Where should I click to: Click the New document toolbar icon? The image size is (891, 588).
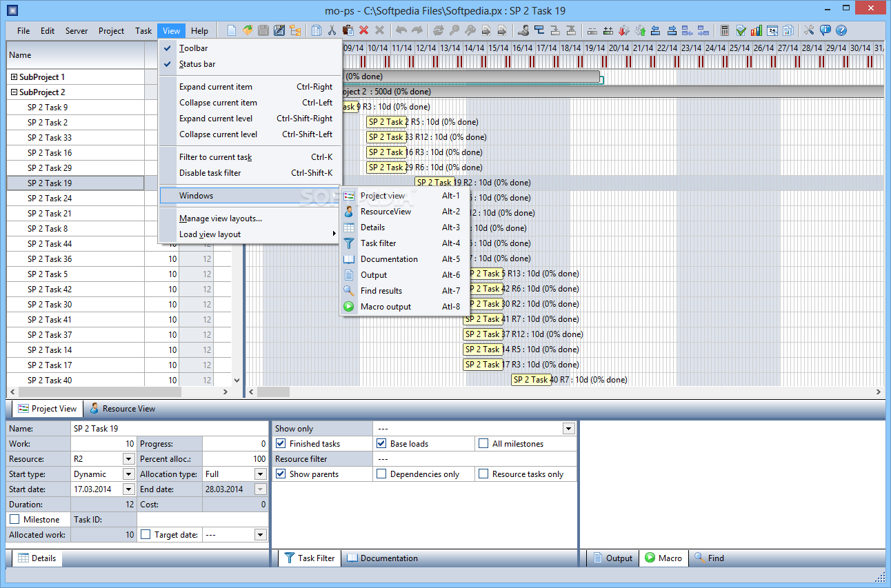232,30
